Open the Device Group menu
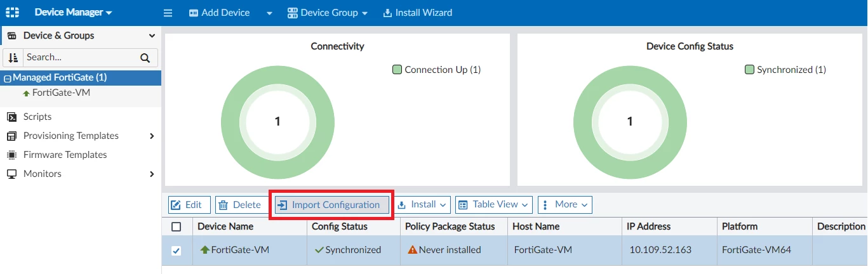This screenshot has width=868, height=274. coord(328,13)
